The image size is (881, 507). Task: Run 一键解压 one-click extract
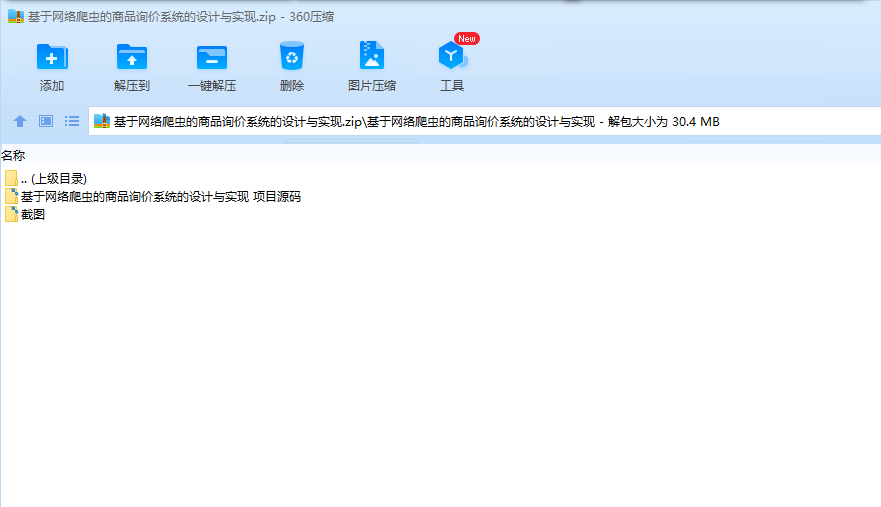tap(212, 66)
